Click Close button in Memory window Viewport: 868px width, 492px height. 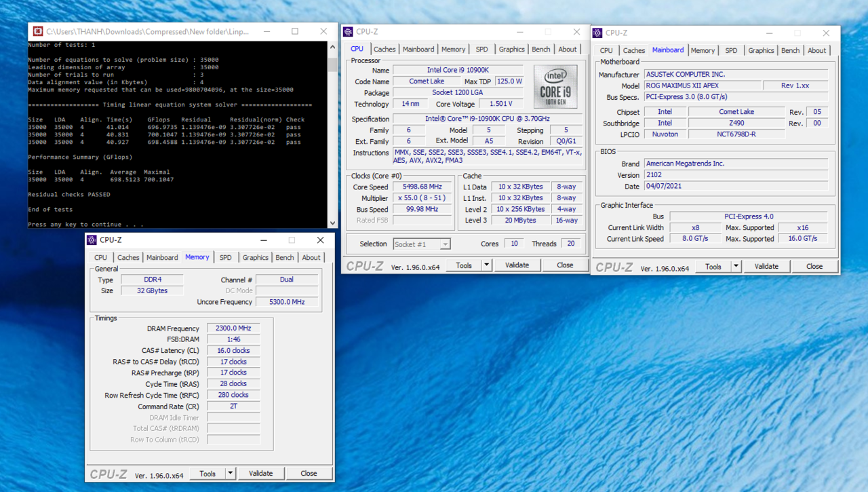point(309,474)
